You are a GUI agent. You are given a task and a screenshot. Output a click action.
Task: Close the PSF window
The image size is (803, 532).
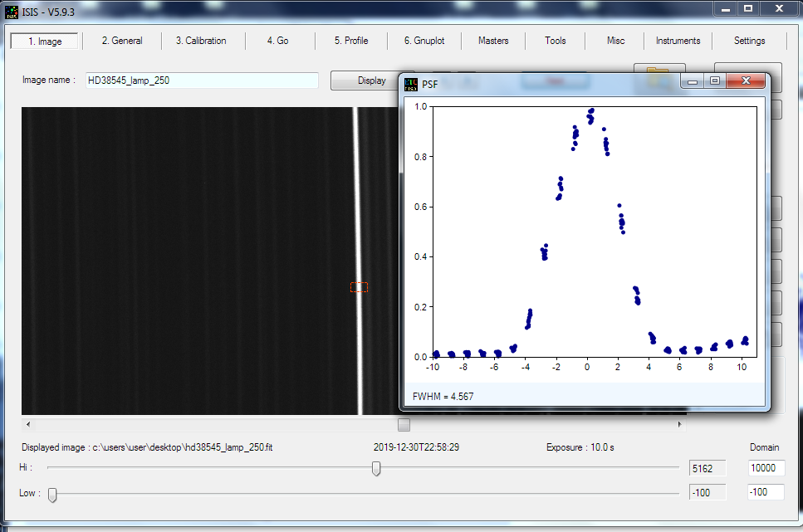747,81
